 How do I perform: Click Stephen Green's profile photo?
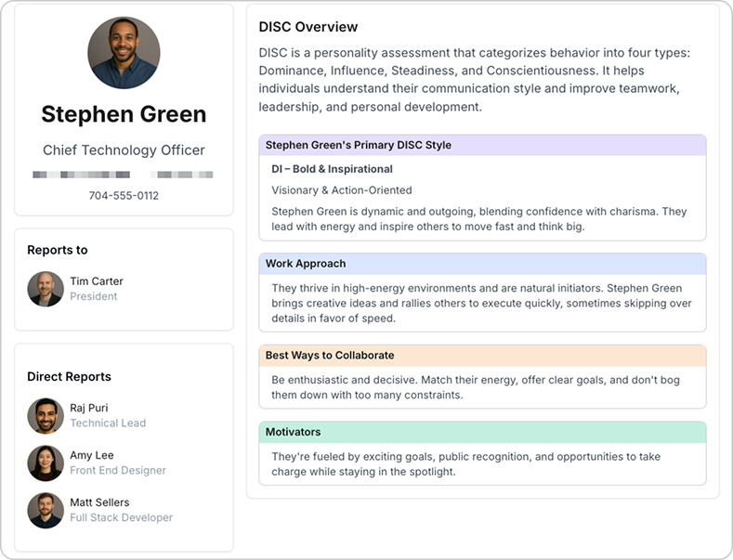click(124, 53)
